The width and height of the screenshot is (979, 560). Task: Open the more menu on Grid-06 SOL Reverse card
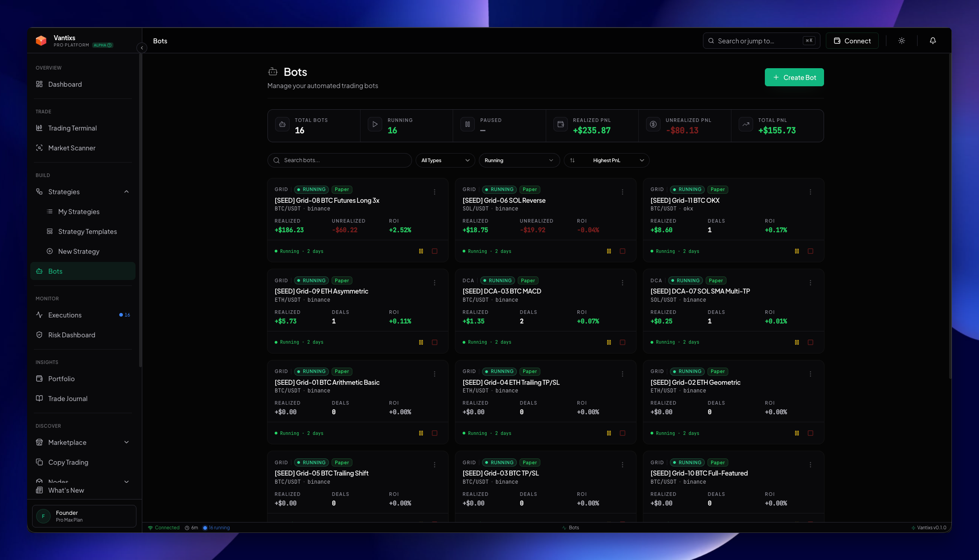point(623,192)
